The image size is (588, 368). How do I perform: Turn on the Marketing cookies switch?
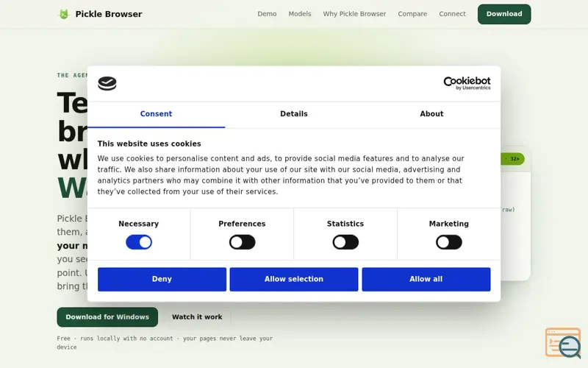coord(449,242)
